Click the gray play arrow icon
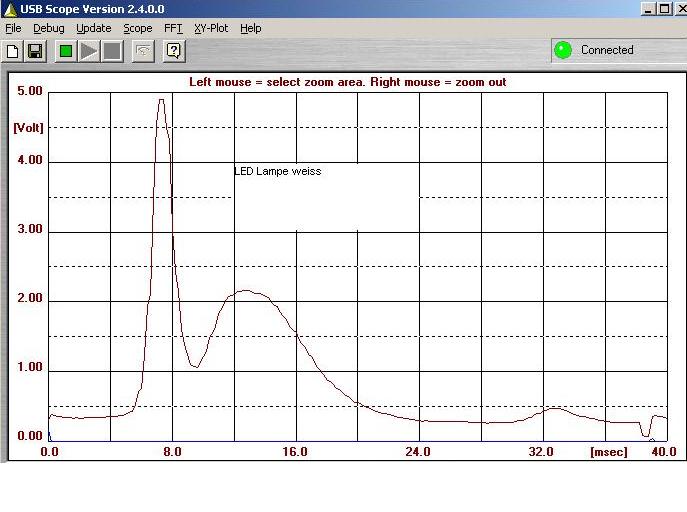687x512 pixels. tap(90, 50)
